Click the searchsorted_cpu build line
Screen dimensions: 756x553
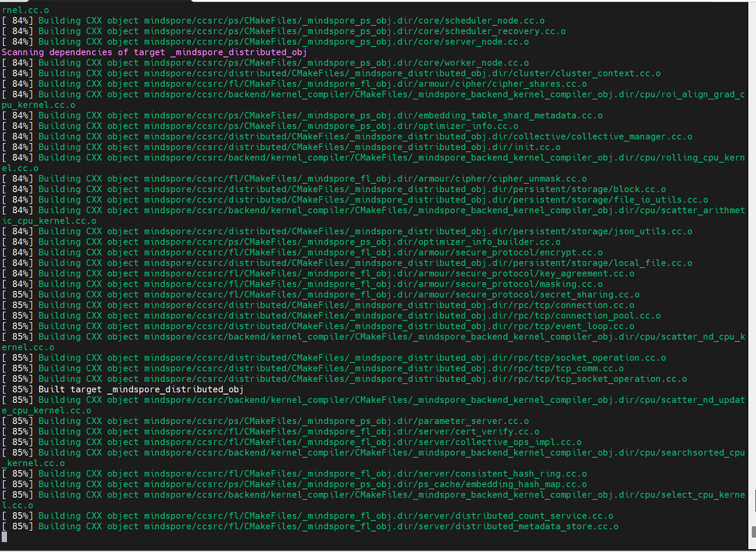coord(373,453)
